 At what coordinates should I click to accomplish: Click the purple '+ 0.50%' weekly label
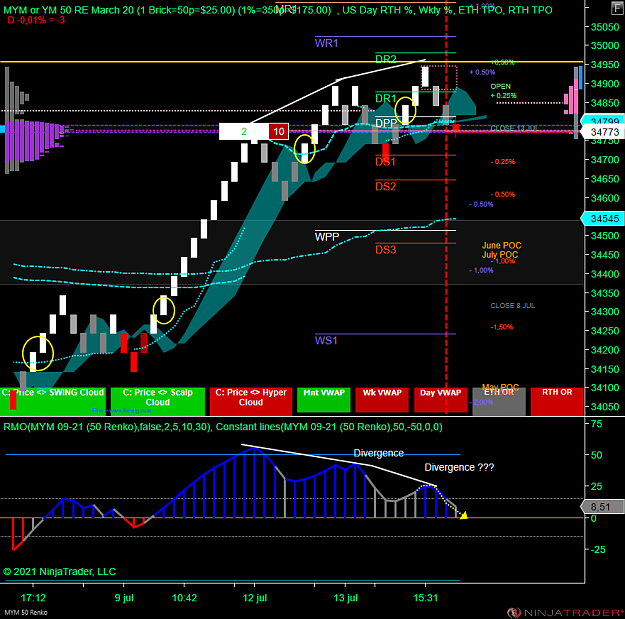[x=482, y=72]
